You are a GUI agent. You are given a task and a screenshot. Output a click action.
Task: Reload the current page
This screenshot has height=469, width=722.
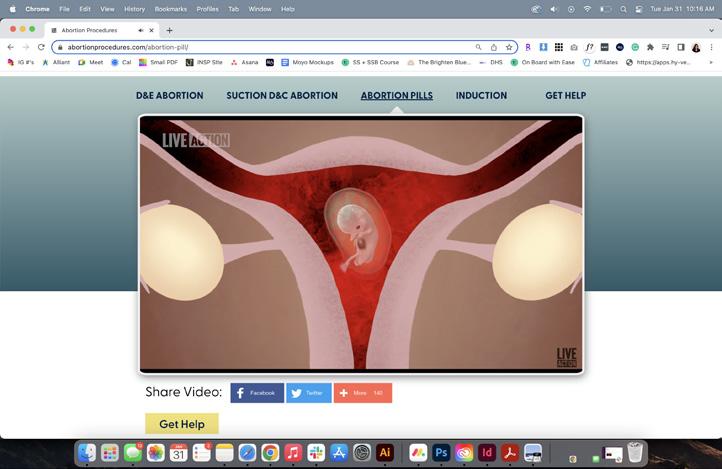[41, 47]
